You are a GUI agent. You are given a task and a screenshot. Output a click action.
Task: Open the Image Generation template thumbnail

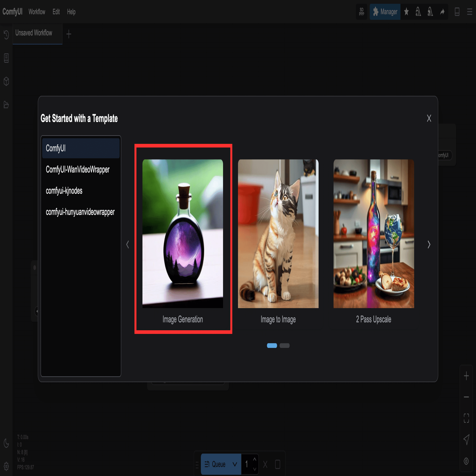183,233
